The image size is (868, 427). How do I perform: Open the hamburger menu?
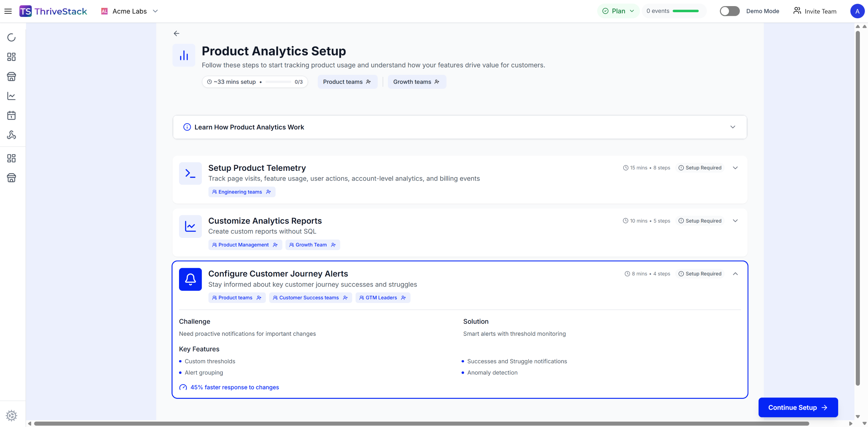[8, 11]
